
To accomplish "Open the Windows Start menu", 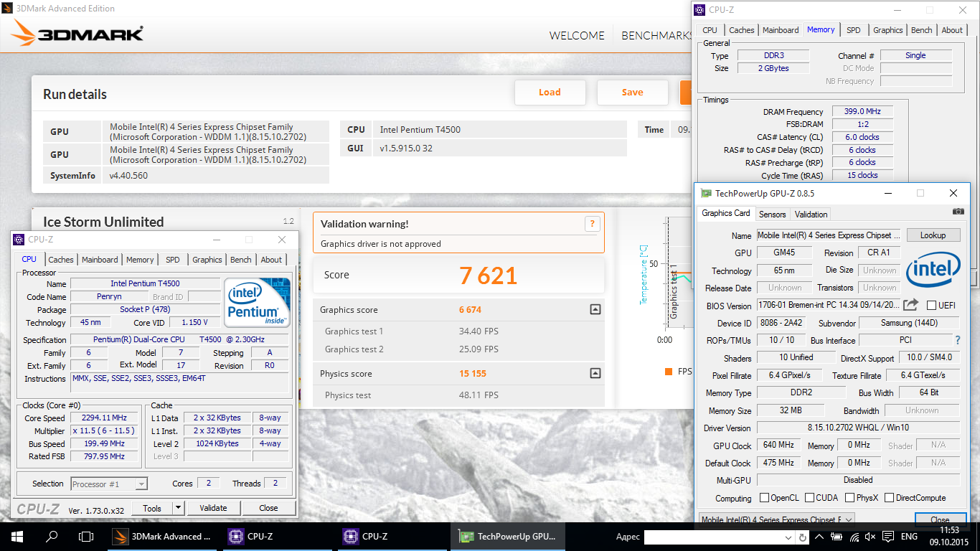I will pyautogui.click(x=17, y=536).
